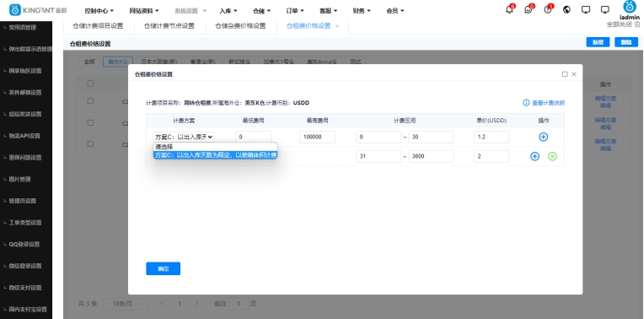
Task: Expand the 系统设置 top menu
Action: pos(191,11)
